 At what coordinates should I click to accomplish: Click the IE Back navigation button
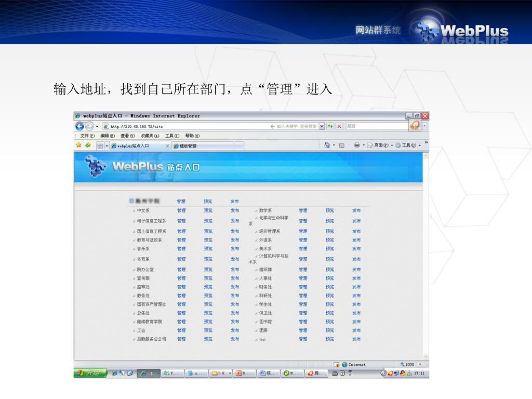79,127
